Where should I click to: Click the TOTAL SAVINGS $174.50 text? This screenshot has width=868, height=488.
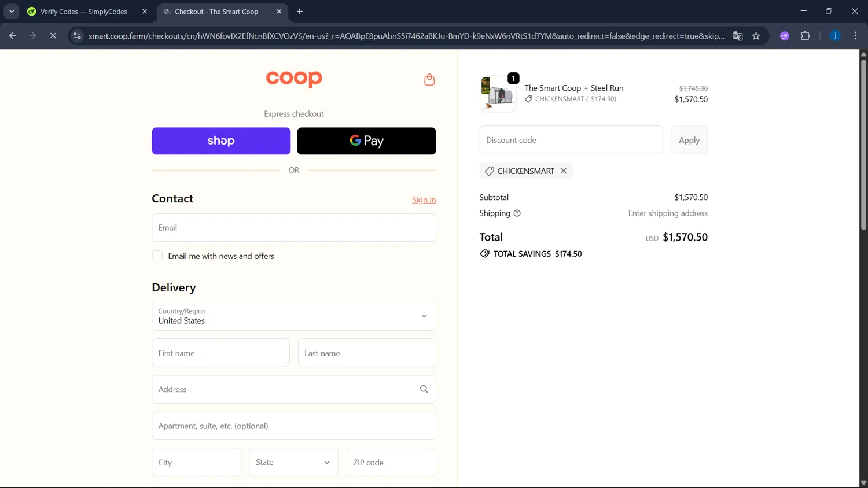[538, 254]
